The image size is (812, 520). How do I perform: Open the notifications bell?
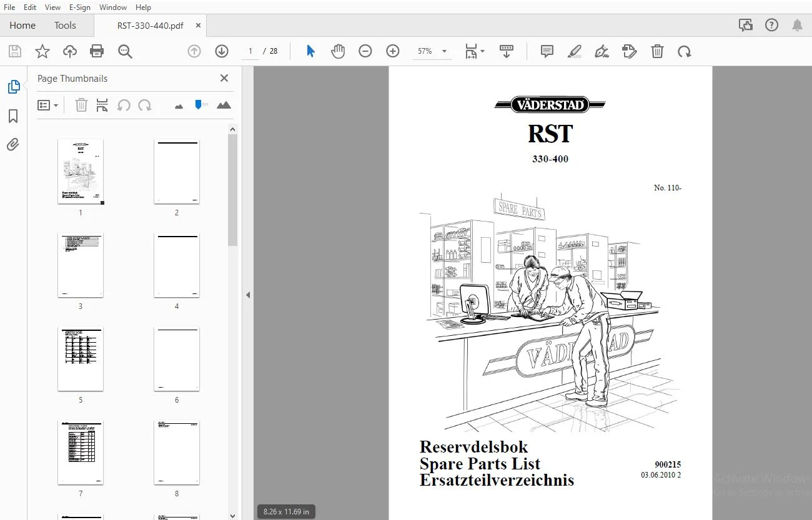tap(798, 25)
